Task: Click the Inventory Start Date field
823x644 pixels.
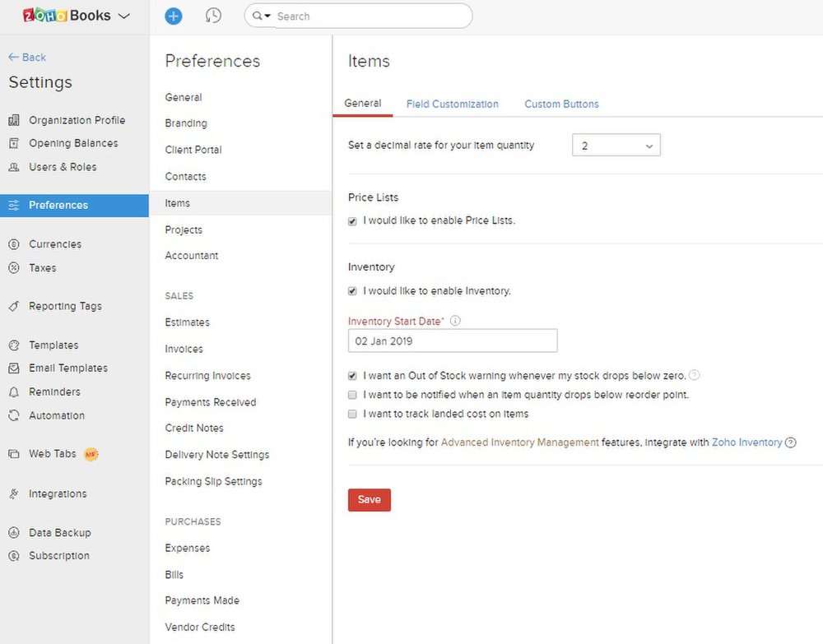Action: coord(452,341)
